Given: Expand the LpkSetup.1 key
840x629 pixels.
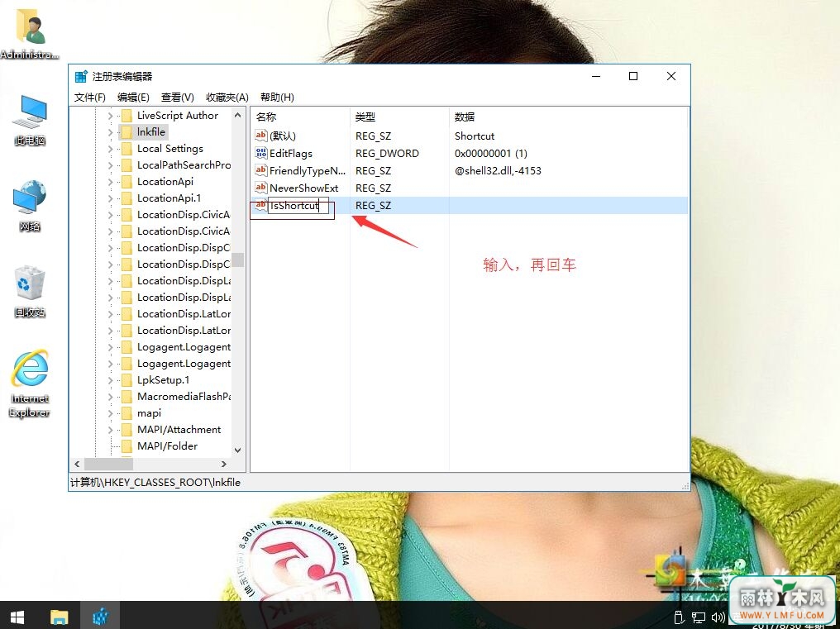Looking at the screenshot, I should click(x=110, y=380).
